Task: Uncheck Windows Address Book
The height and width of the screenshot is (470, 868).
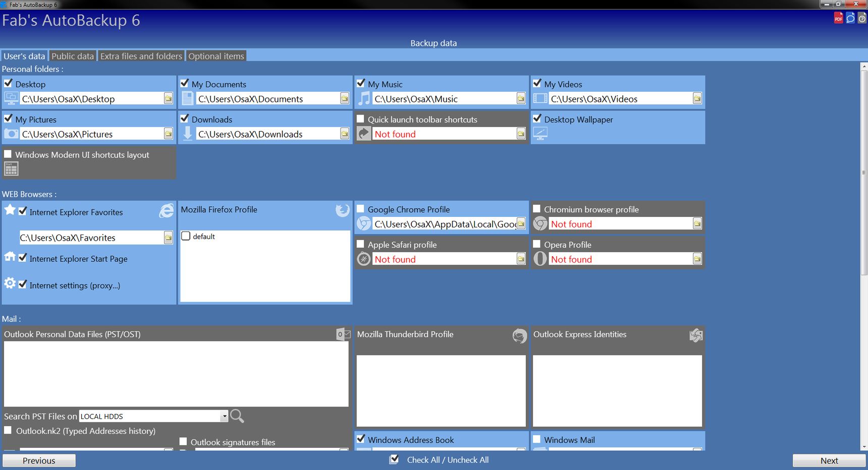Action: [x=360, y=439]
